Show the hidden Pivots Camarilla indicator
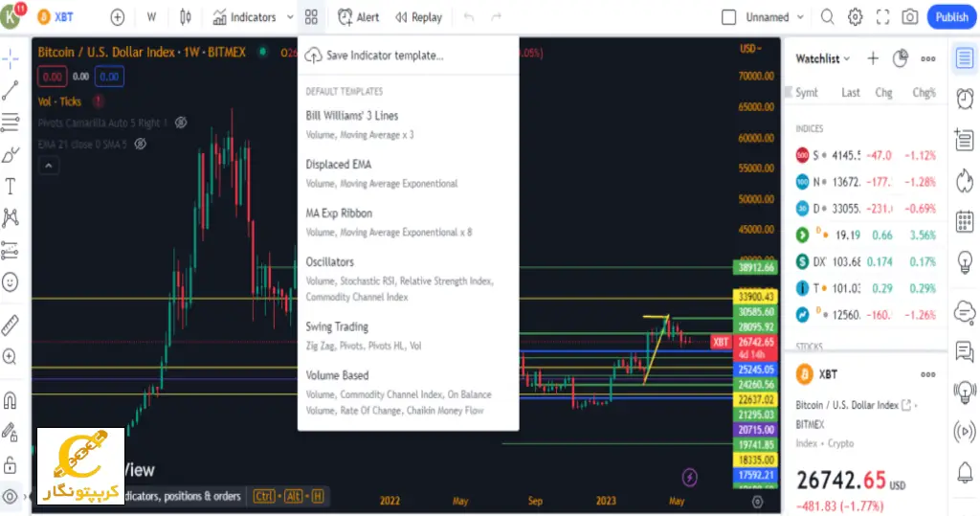Image resolution: width=980 pixels, height=516 pixels. click(181, 123)
